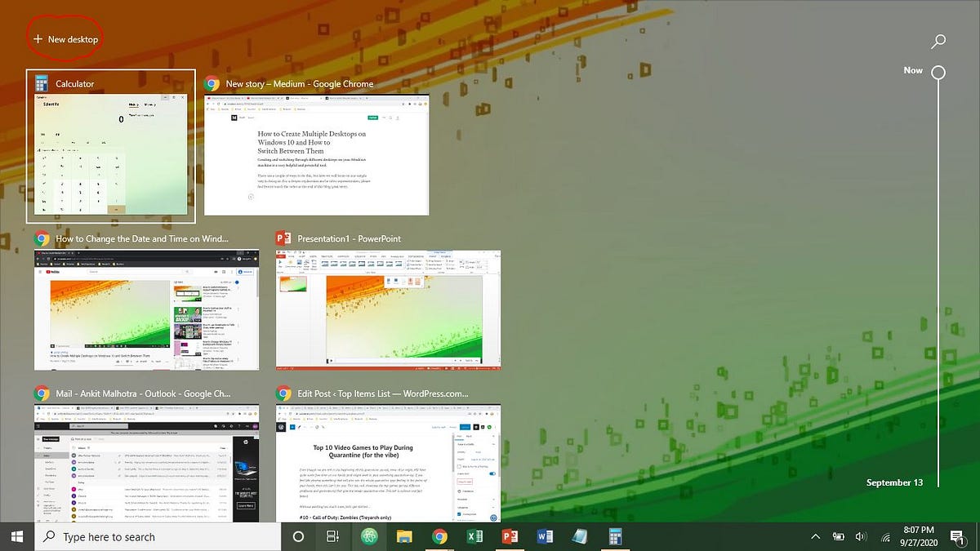Click the battery status icon
This screenshot has height=551, width=980.
(838, 536)
